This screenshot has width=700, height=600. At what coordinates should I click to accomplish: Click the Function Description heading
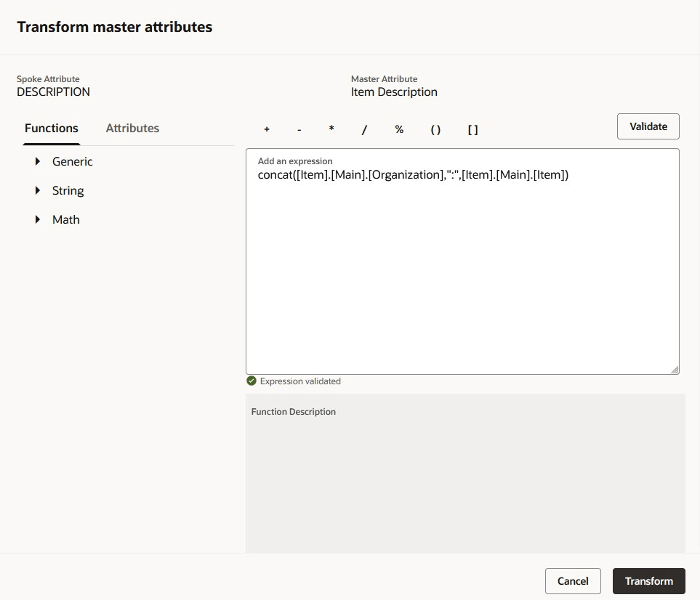pos(294,411)
